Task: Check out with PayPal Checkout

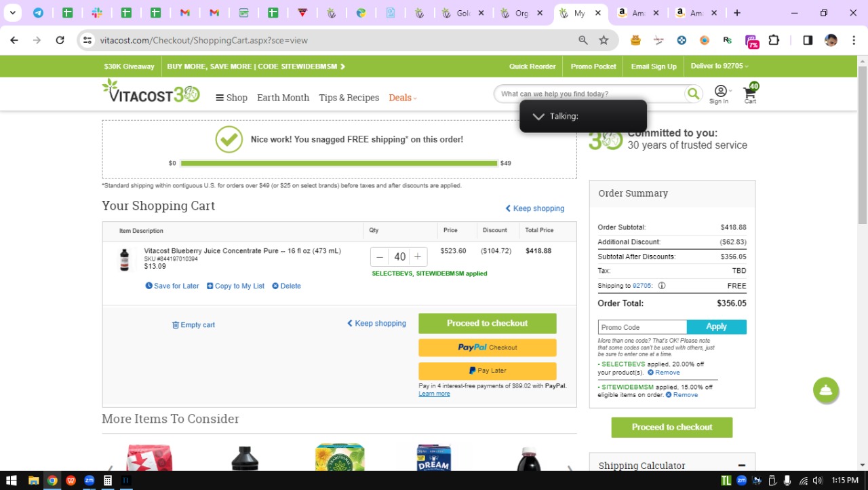Action: coord(488,347)
